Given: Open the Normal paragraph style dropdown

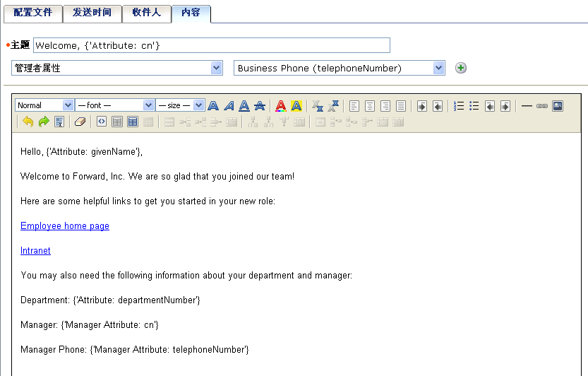Looking at the screenshot, I should pyautogui.click(x=44, y=105).
